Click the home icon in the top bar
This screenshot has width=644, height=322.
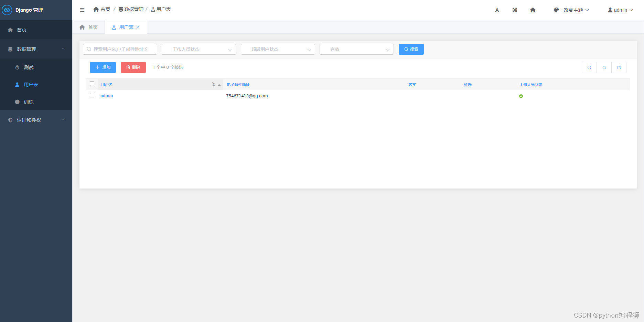533,10
